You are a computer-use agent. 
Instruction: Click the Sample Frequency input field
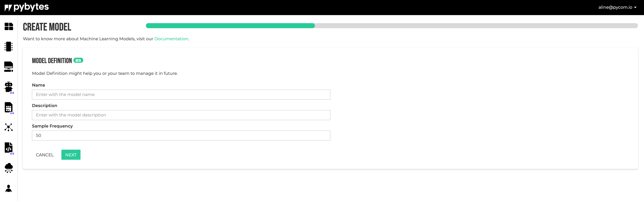[x=181, y=135]
